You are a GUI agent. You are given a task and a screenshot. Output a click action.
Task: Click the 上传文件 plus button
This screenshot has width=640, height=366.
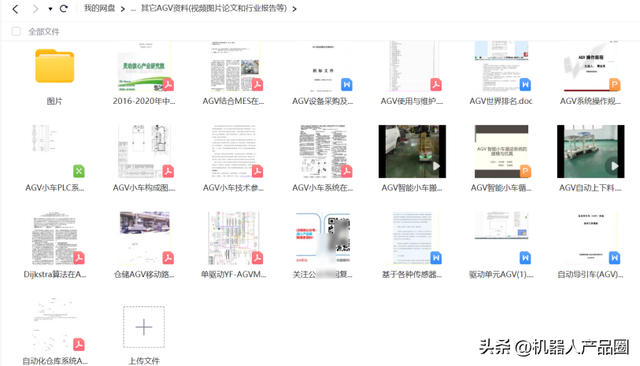[144, 327]
